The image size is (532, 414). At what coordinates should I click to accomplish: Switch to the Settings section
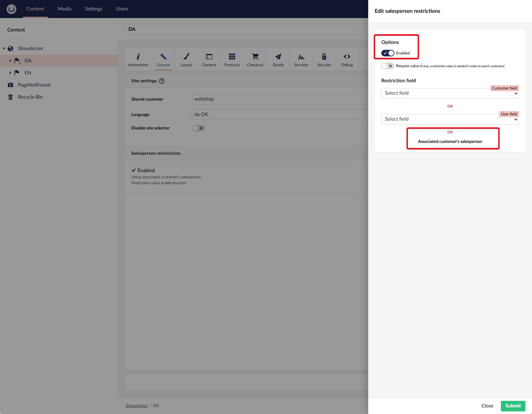click(x=94, y=9)
